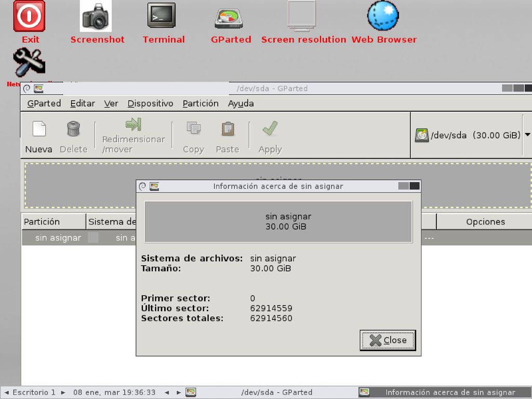Switch to next desktop with right arrow
The width and height of the screenshot is (532, 399).
tap(63, 393)
